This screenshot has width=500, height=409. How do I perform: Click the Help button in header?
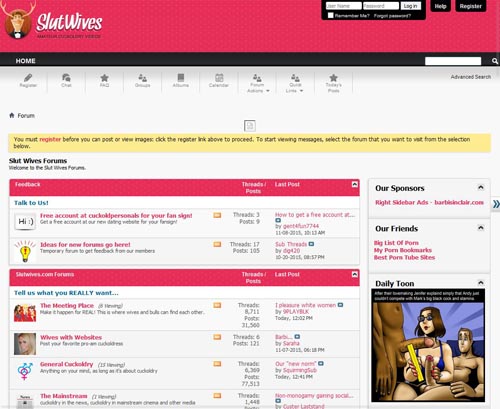440,6
